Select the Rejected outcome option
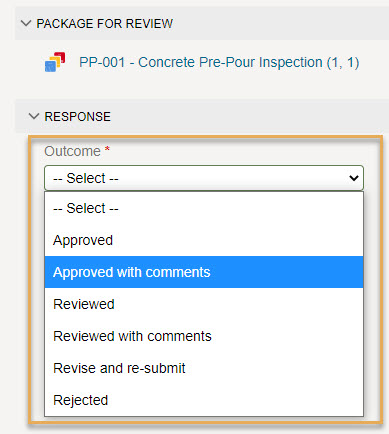 [204, 400]
